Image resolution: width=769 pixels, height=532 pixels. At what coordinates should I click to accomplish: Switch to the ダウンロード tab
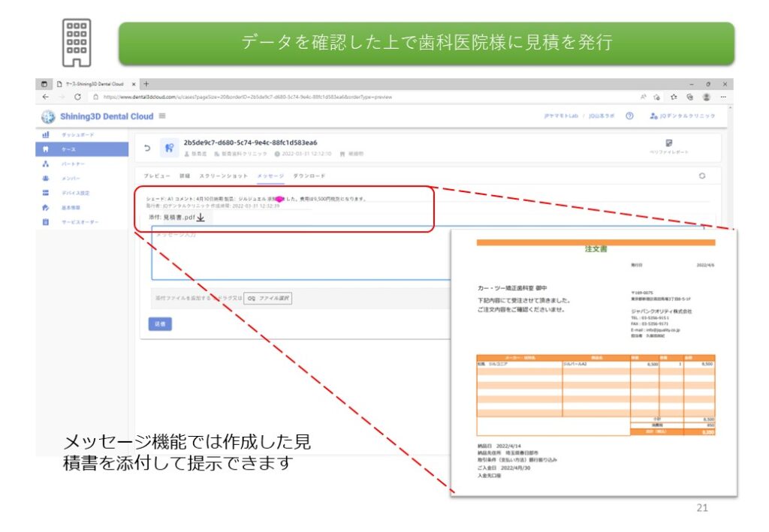coord(309,176)
